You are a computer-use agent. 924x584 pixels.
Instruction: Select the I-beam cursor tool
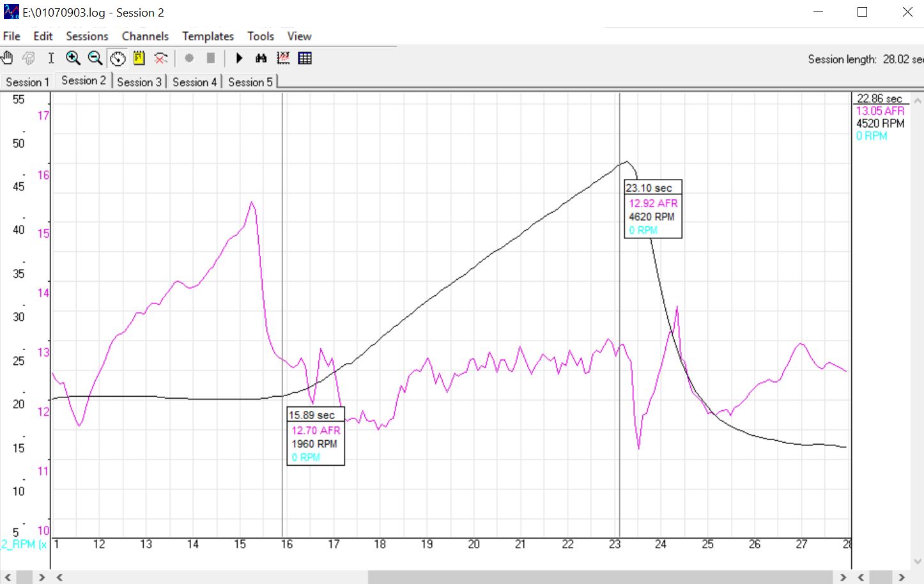click(51, 58)
